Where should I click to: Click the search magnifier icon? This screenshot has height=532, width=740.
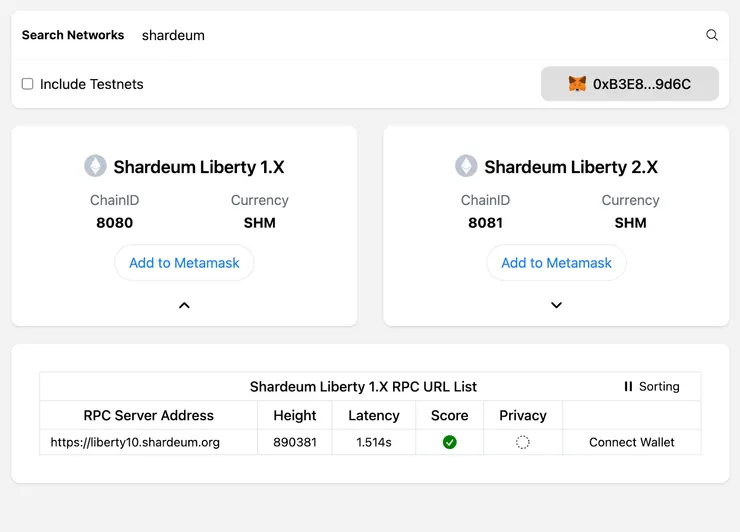tap(712, 35)
